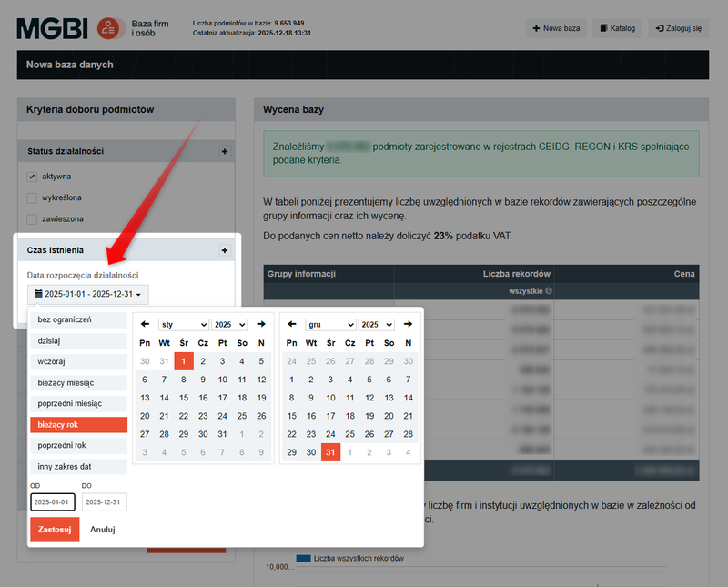Open the 2025 year dropdown on right calendar
Viewport: 728px width, 587px height.
376,324
